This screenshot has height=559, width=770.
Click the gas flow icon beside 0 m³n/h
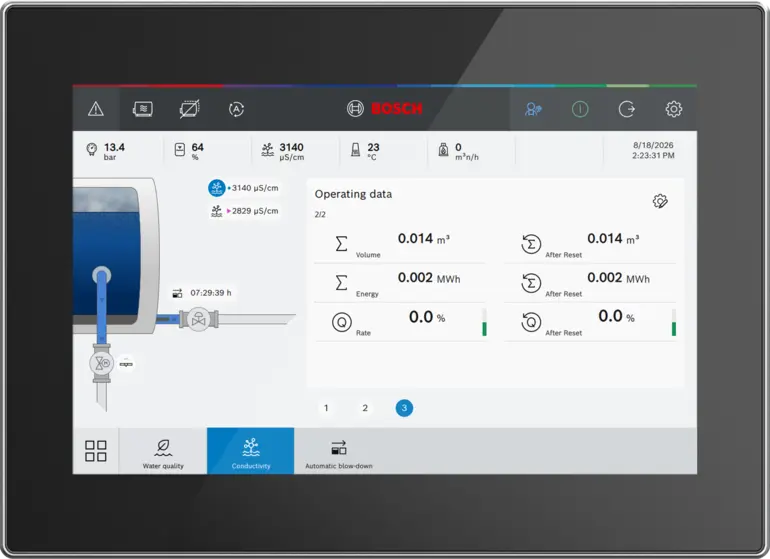click(x=443, y=149)
